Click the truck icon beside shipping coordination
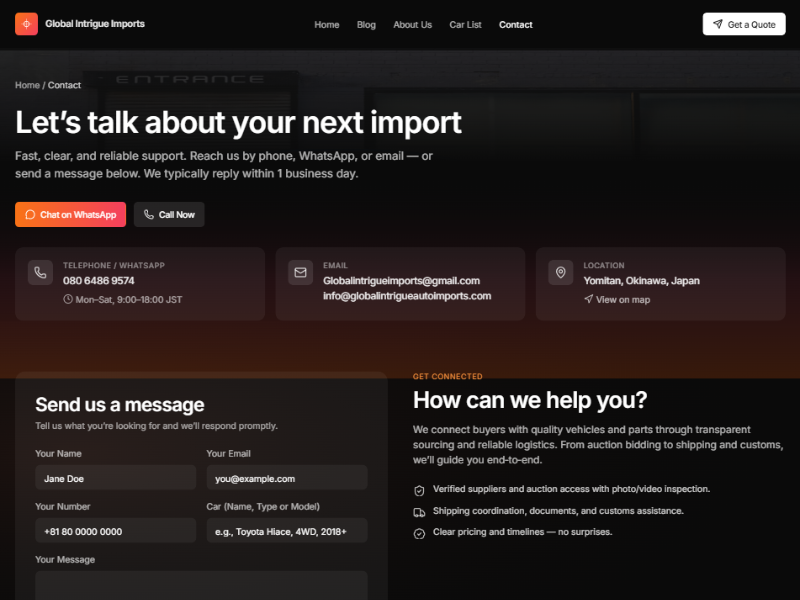800x600 pixels. click(421, 511)
